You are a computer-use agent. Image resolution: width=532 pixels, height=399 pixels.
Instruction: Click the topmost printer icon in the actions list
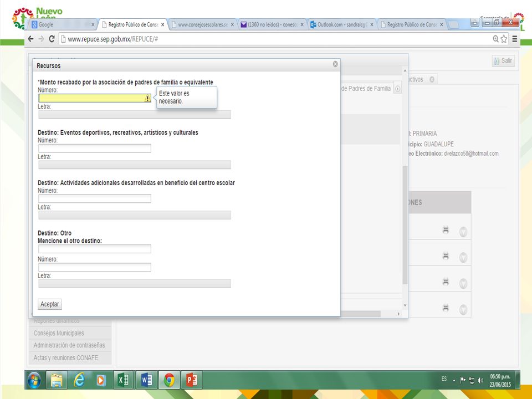point(446,230)
